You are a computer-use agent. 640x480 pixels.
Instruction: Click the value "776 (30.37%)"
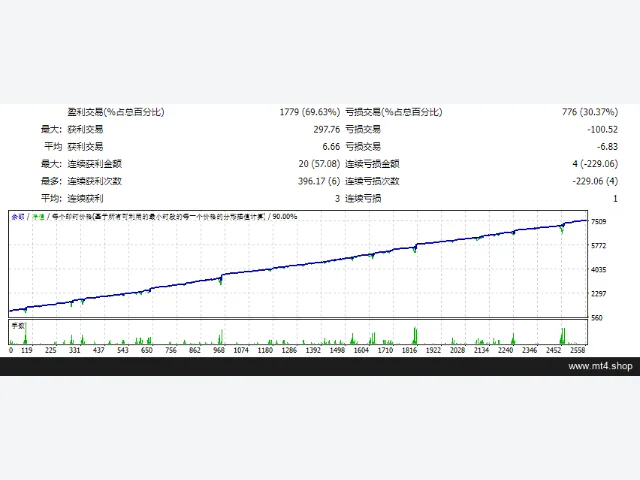590,112
